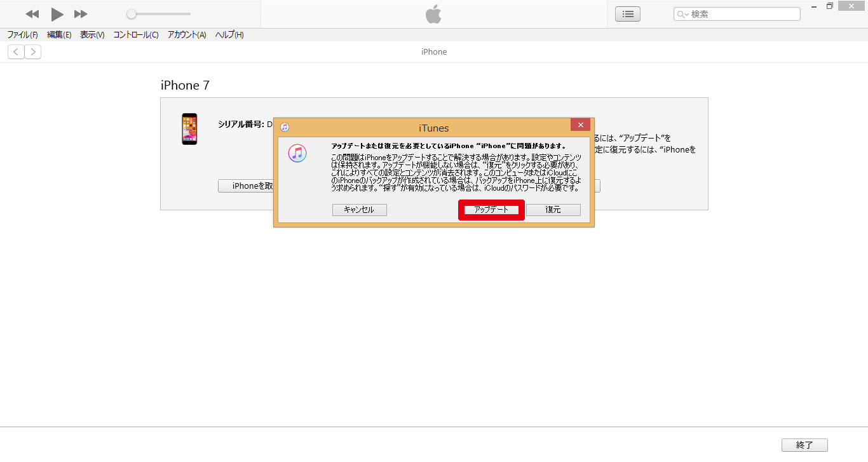The image size is (868, 462).
Task: Adjust the volume slider knob
Action: pyautogui.click(x=131, y=14)
